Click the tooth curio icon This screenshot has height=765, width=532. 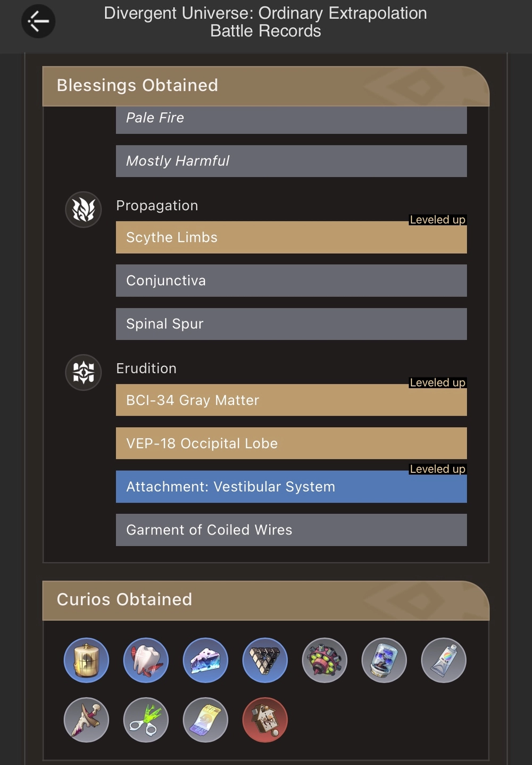[146, 660]
